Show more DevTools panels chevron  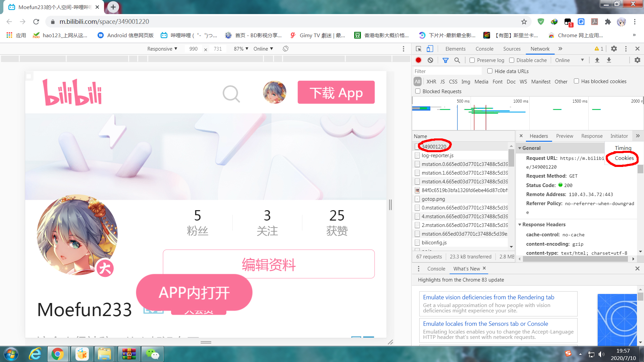click(560, 49)
